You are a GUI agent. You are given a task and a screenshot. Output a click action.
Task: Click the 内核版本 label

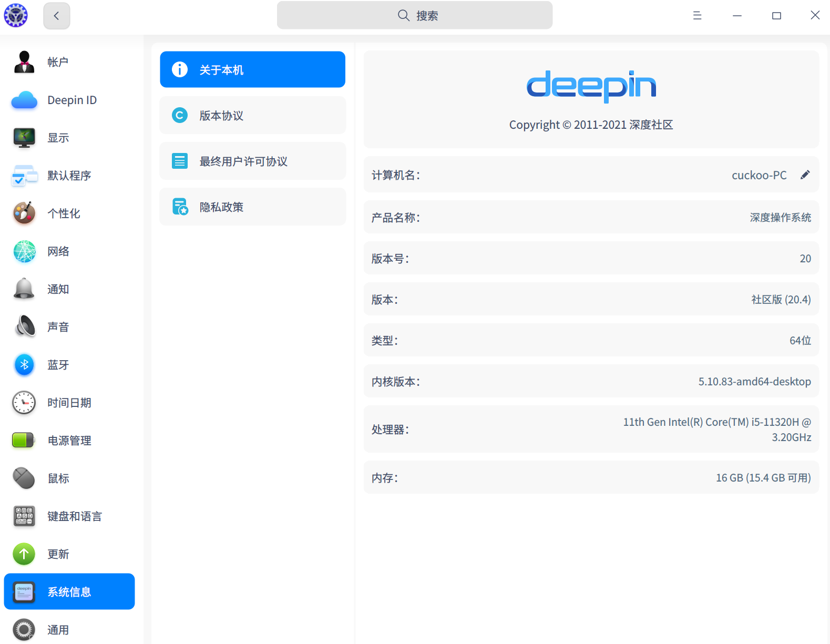click(x=396, y=382)
